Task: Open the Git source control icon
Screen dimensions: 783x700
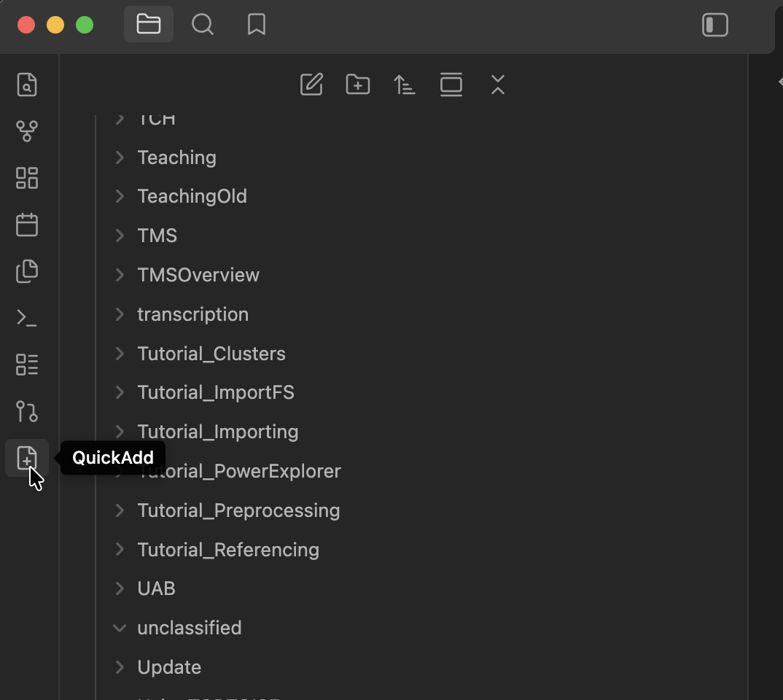Action: click(x=27, y=411)
